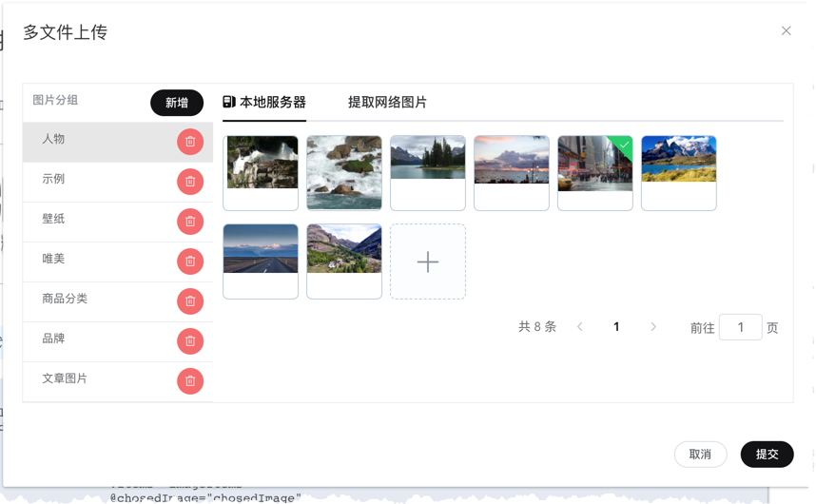Select the rocky rapids river thumbnail
Viewport: 816px width, 504px height.
pyautogui.click(x=344, y=173)
